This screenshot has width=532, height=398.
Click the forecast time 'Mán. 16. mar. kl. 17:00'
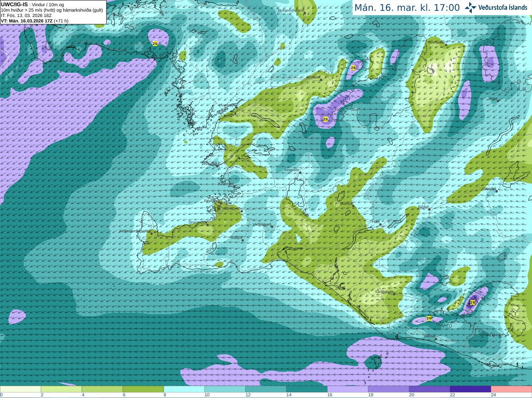point(407,8)
